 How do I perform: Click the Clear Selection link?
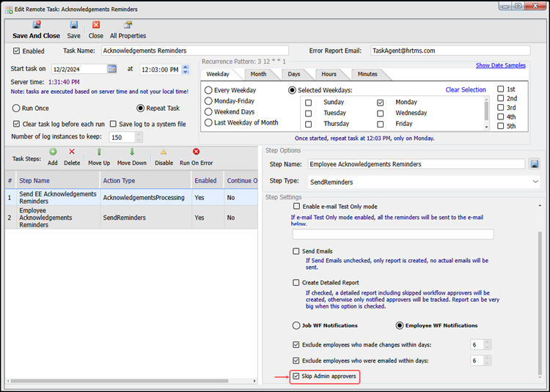point(466,90)
